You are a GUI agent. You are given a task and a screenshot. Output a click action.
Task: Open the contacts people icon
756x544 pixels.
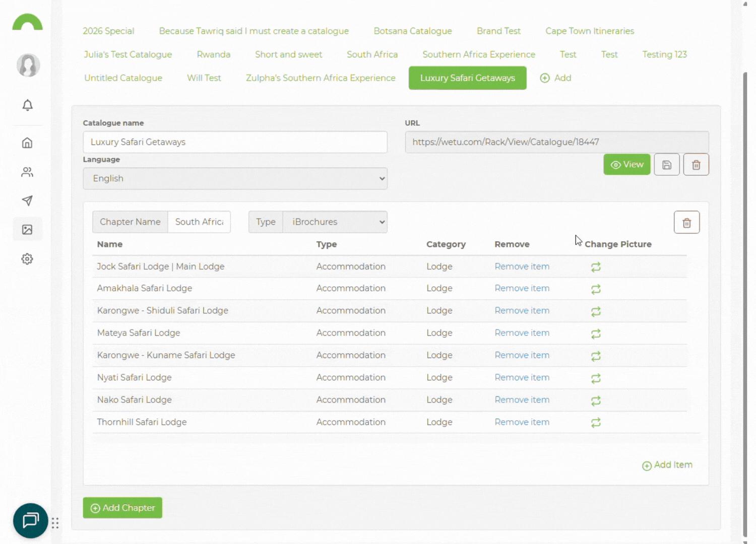28,172
